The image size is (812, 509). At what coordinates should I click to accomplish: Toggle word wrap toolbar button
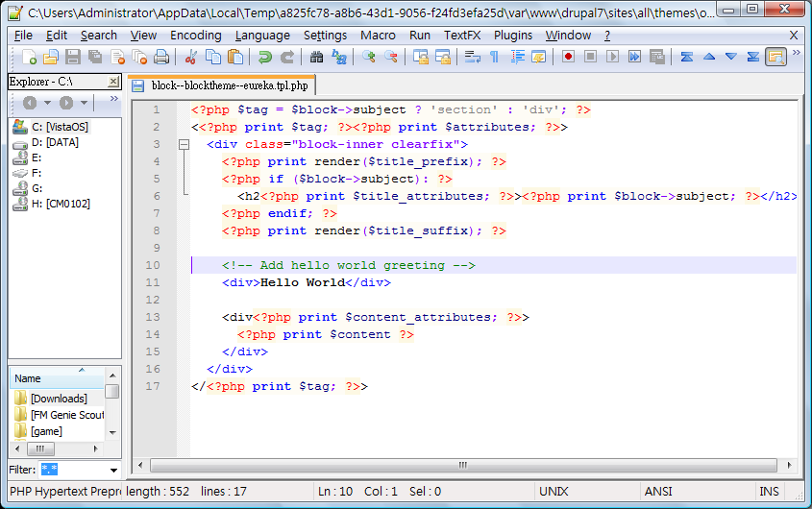pyautogui.click(x=472, y=58)
